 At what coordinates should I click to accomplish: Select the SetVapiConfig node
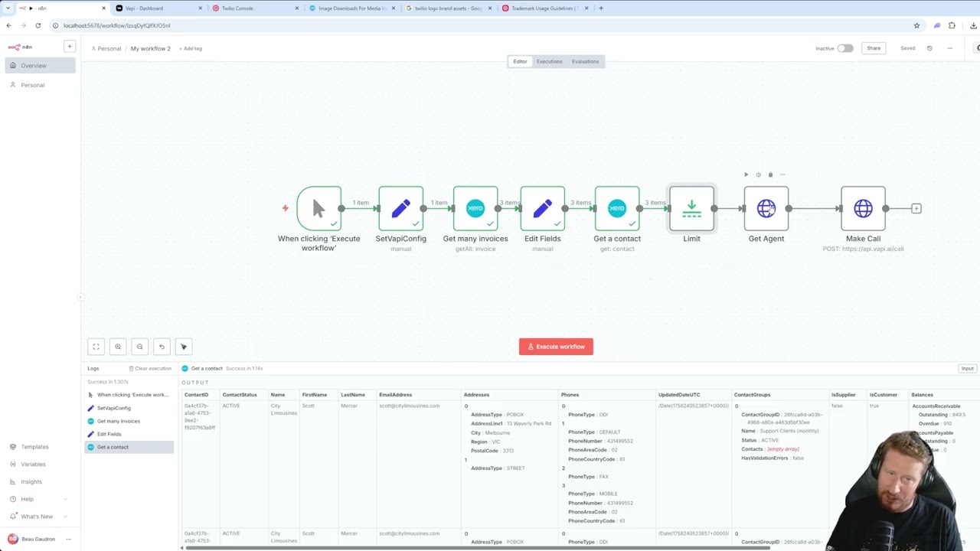coord(400,208)
